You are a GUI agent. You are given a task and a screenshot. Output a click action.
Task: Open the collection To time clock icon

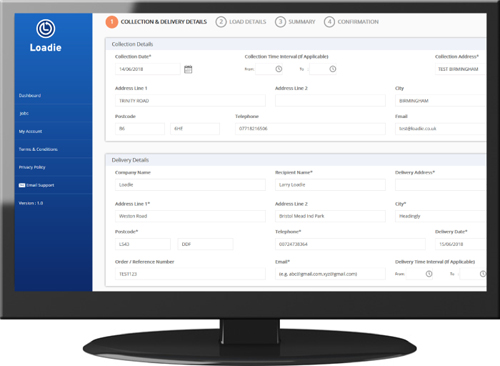click(333, 69)
